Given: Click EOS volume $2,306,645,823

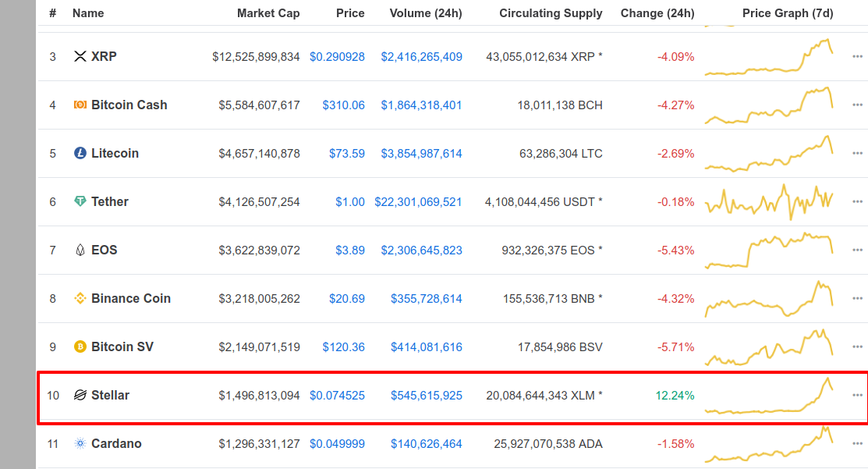Looking at the screenshot, I should [421, 250].
